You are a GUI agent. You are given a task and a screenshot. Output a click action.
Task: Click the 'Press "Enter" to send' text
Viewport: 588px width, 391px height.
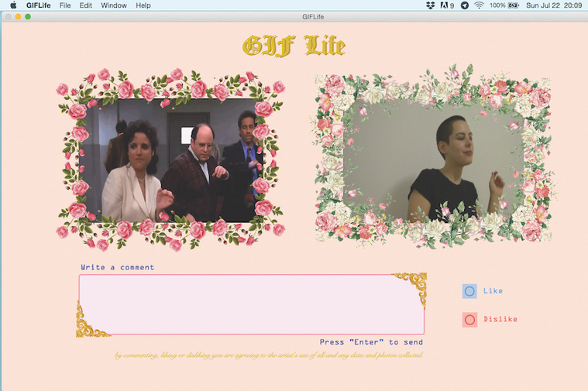tap(371, 342)
